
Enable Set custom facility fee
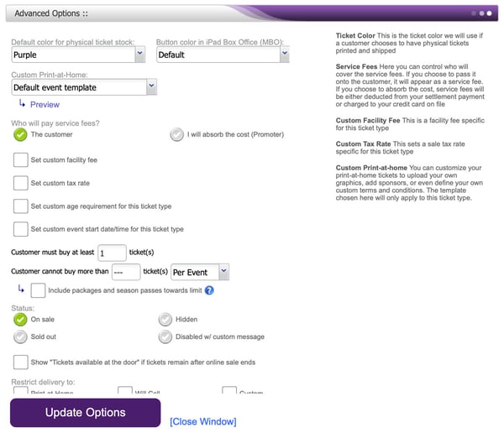pyautogui.click(x=20, y=160)
